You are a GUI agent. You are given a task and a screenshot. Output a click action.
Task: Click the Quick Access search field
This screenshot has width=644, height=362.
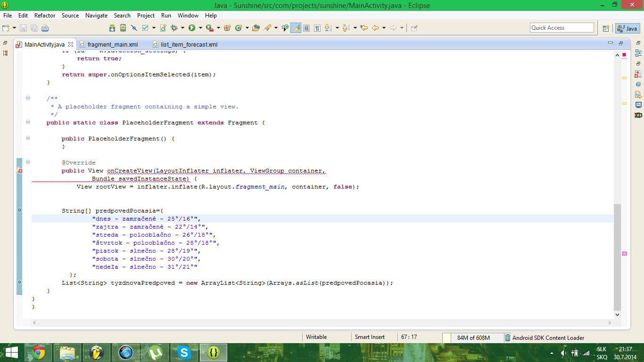tap(561, 28)
